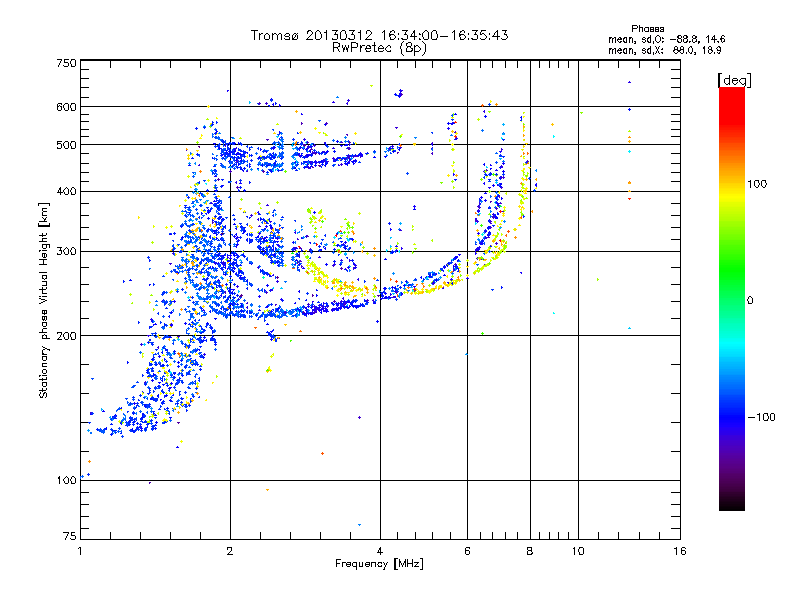Click the 'Frequency [MHz]' axis label
The width and height of the screenshot is (800, 600).
point(379,564)
